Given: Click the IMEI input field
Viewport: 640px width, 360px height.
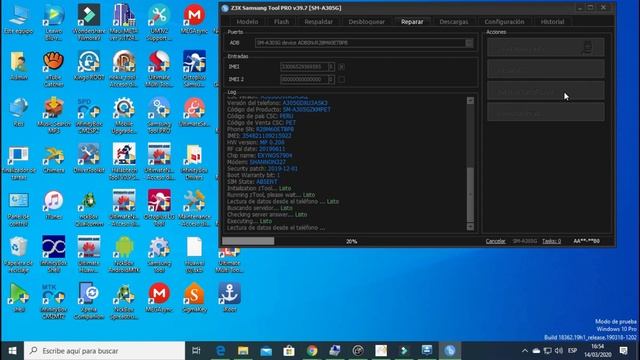Looking at the screenshot, I should pos(304,67).
